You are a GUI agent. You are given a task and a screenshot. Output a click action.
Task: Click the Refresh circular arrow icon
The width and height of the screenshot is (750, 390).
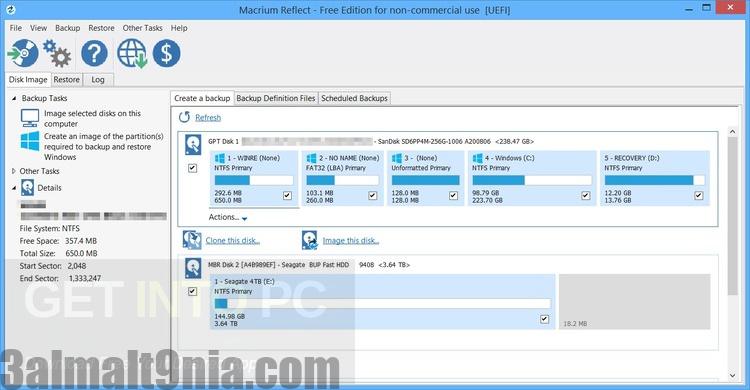coord(184,117)
